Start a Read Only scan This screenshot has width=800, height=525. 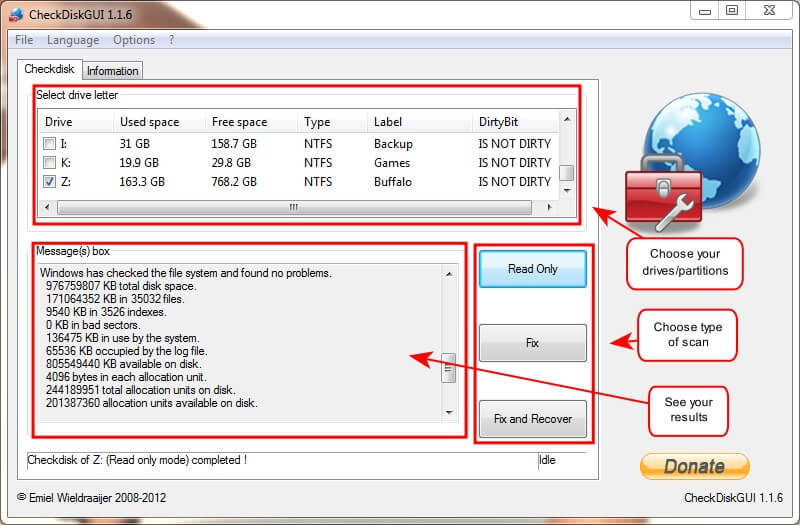(x=532, y=269)
